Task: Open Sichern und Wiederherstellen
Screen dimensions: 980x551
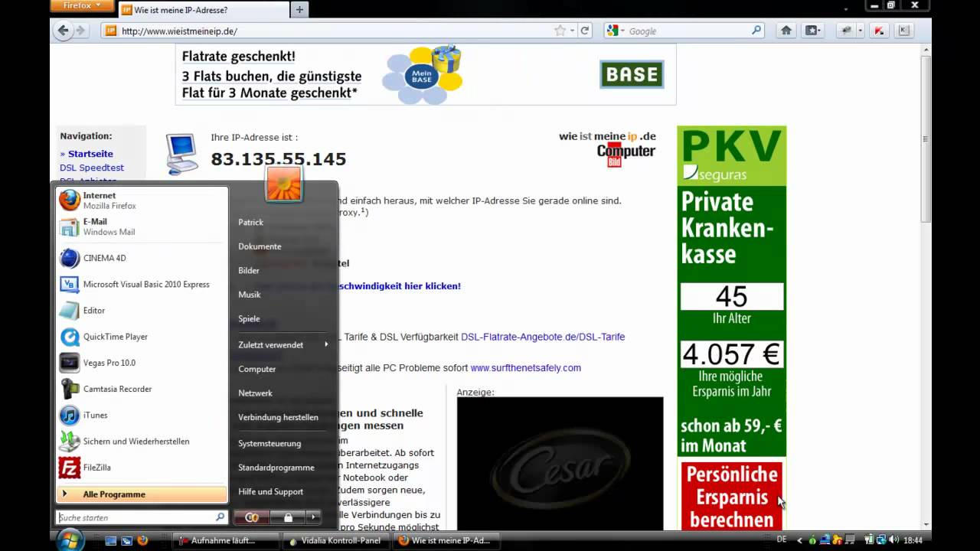Action: pyautogui.click(x=142, y=441)
